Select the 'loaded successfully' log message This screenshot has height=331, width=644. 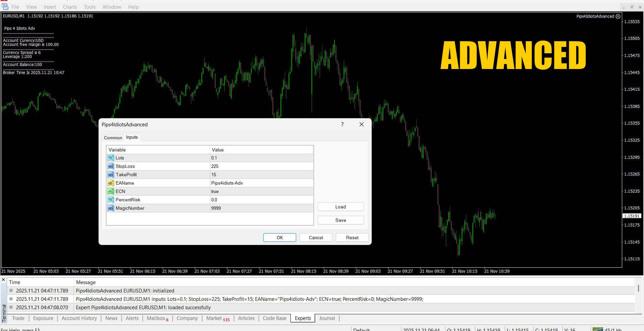click(143, 308)
